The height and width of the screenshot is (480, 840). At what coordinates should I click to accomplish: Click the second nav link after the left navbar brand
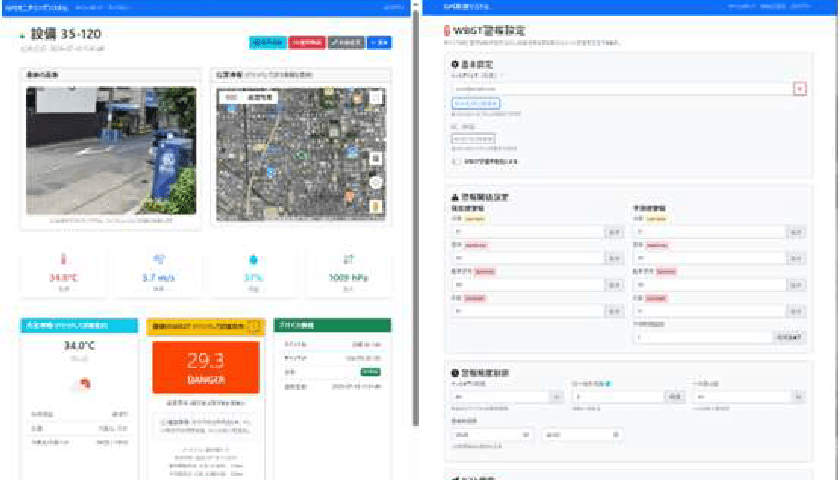click(119, 8)
